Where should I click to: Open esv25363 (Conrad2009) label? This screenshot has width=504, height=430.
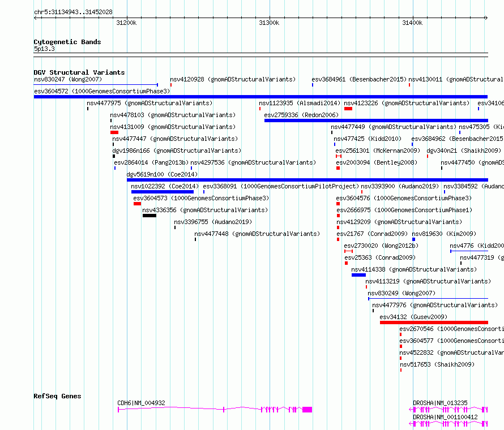pyautogui.click(x=380, y=257)
